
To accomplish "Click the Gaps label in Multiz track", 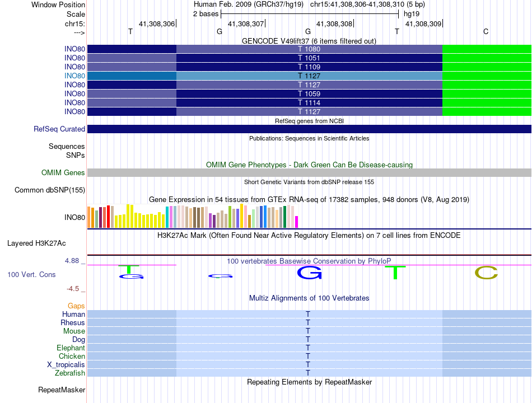I will pyautogui.click(x=76, y=306).
